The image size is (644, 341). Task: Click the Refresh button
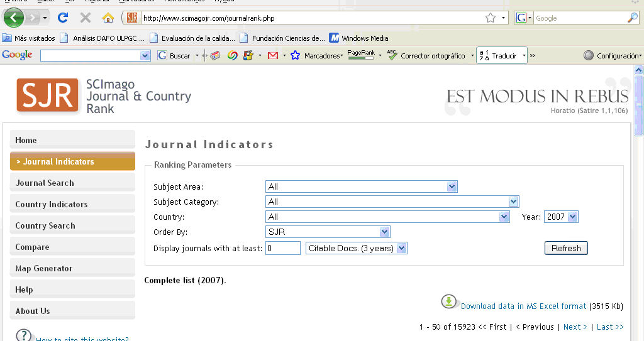coord(566,248)
